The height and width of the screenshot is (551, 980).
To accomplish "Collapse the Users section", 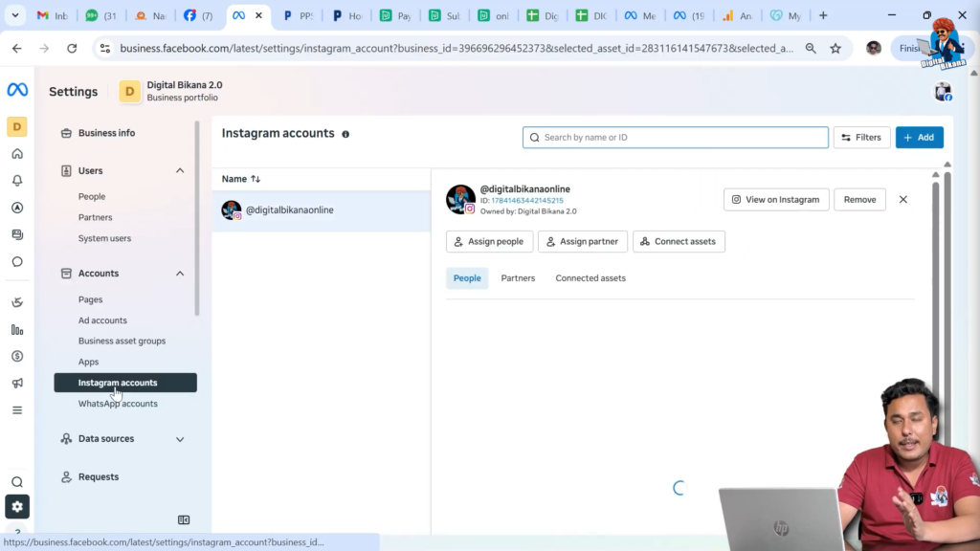I will pyautogui.click(x=179, y=170).
